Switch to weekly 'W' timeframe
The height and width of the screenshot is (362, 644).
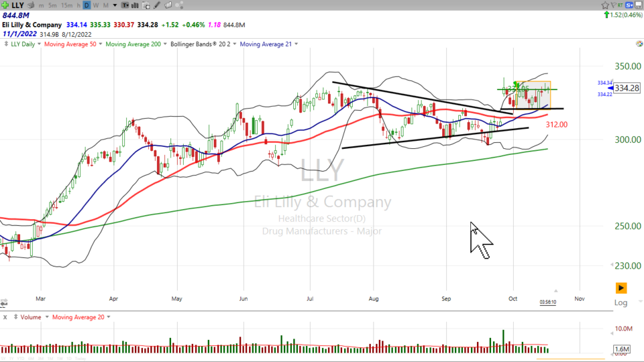pyautogui.click(x=95, y=5)
